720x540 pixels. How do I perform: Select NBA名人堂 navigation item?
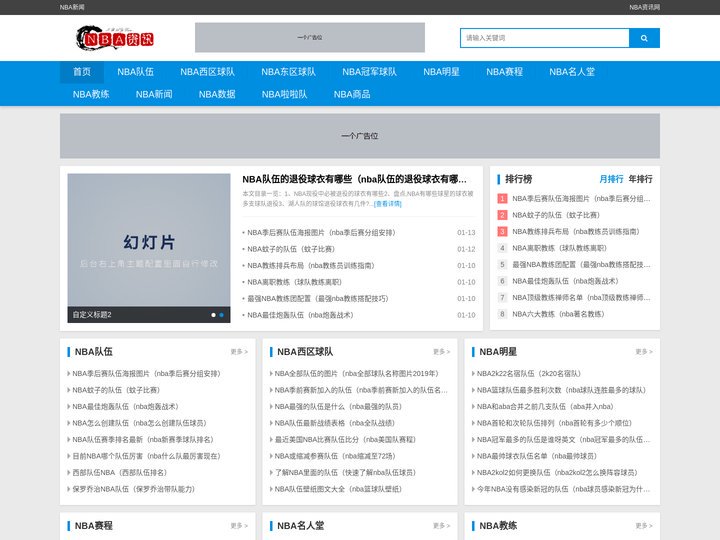point(572,72)
